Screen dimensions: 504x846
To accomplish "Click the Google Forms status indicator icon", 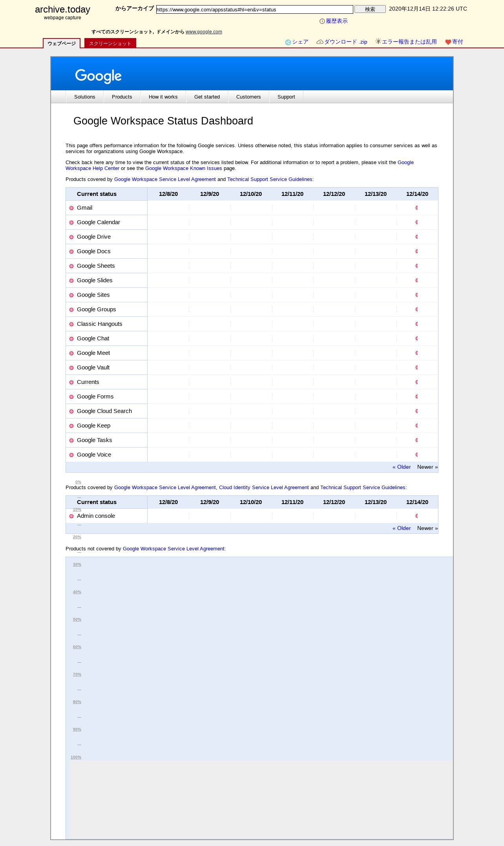I will tap(71, 397).
